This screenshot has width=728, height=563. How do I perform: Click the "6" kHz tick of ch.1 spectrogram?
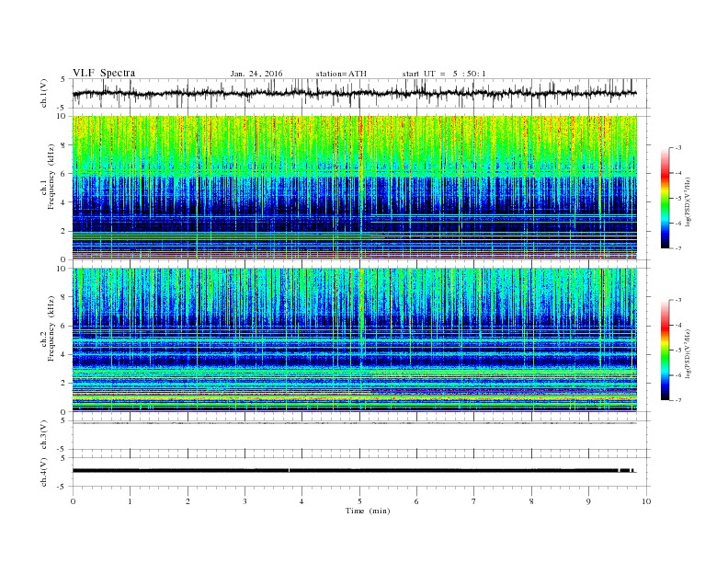(63, 173)
